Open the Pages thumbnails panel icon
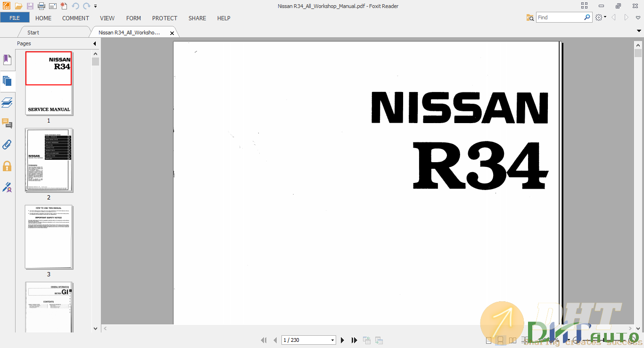Viewport: 644px width, 348px height. (7, 81)
